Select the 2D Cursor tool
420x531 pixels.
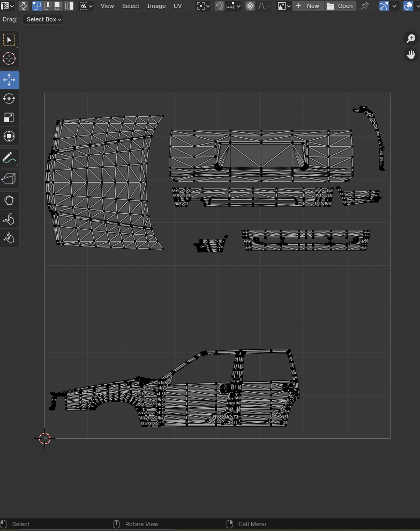point(9,58)
